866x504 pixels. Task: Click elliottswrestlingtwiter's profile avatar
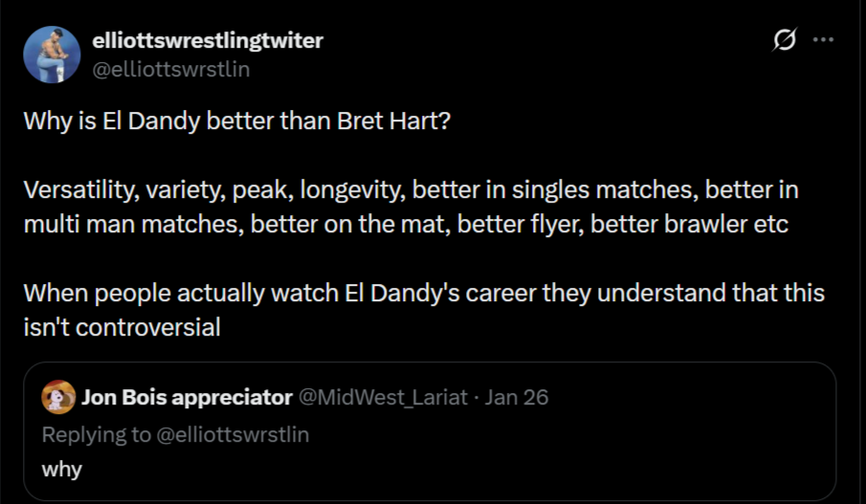[51, 55]
